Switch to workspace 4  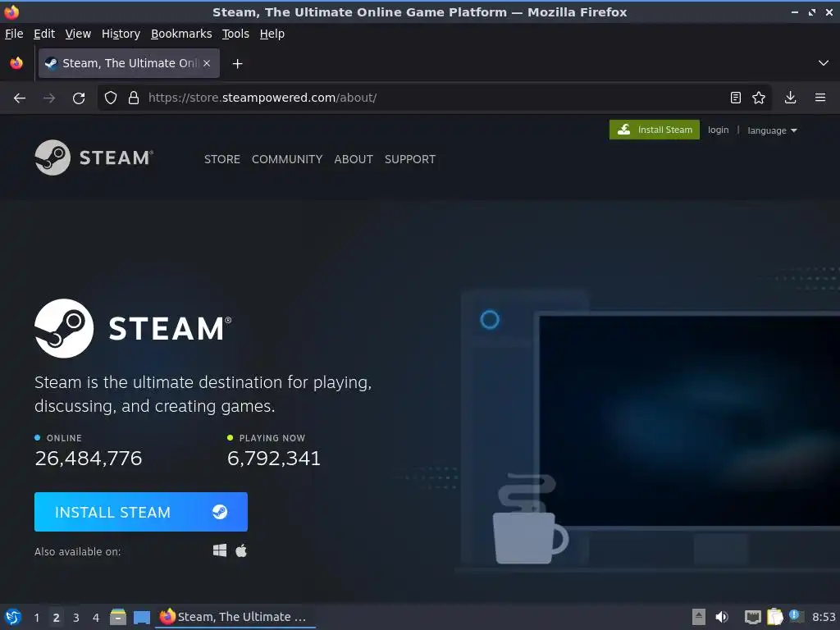pyautogui.click(x=96, y=617)
